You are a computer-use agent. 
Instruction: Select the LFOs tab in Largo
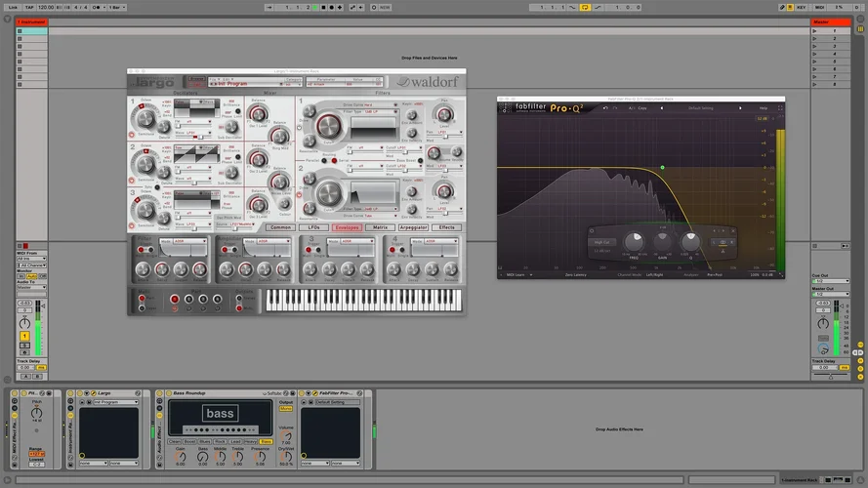click(313, 227)
